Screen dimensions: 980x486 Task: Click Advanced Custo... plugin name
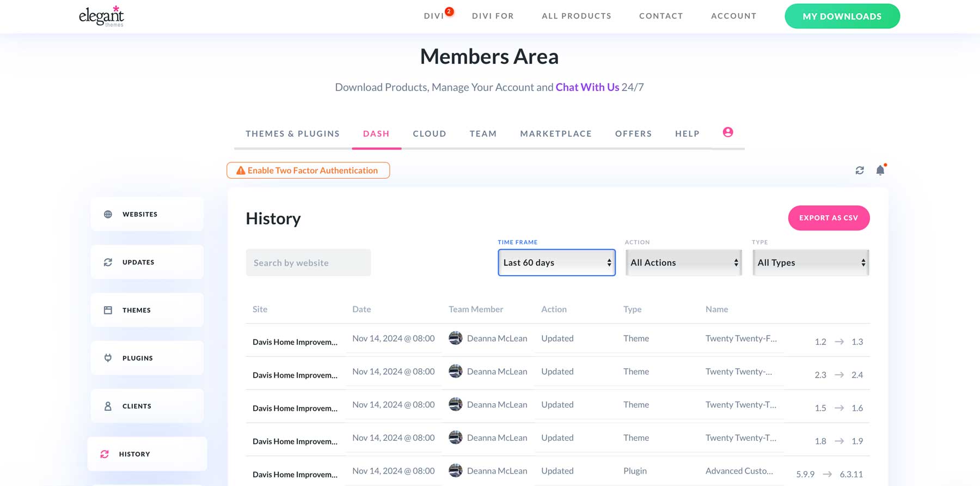[739, 471]
